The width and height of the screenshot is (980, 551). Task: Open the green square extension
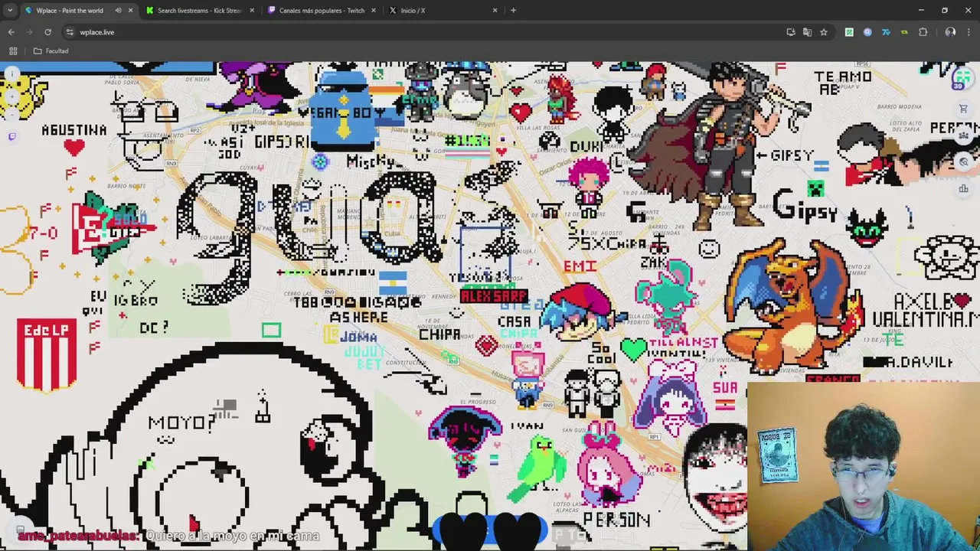tap(849, 32)
